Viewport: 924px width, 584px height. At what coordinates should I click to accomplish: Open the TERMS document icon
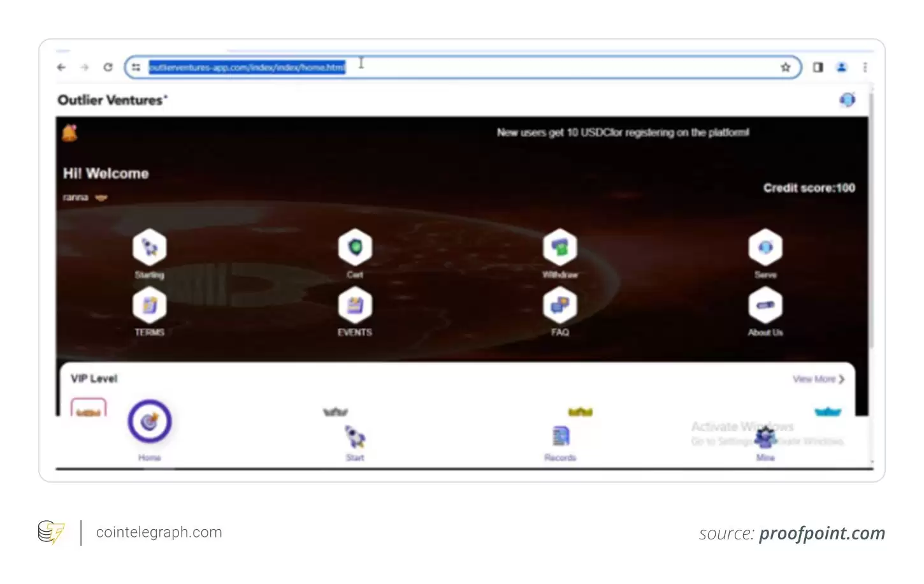click(149, 305)
